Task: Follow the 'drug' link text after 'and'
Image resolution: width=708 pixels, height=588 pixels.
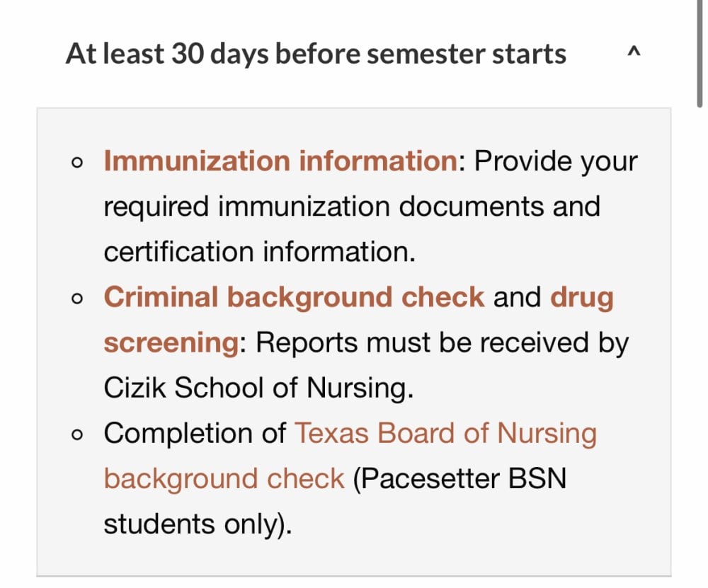Action: tap(581, 298)
